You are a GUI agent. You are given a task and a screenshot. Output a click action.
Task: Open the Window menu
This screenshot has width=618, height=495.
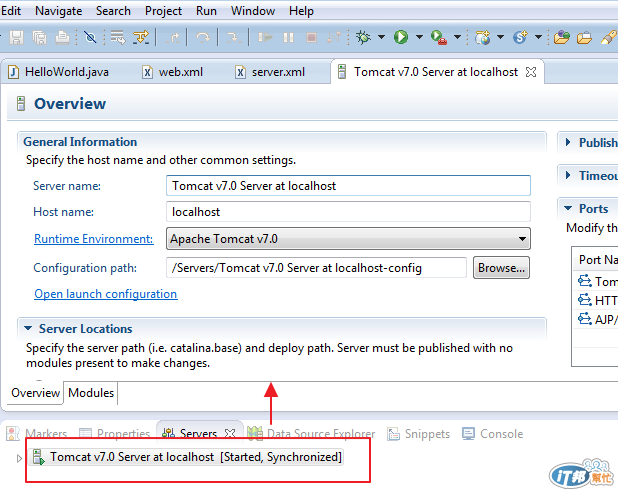click(x=253, y=11)
